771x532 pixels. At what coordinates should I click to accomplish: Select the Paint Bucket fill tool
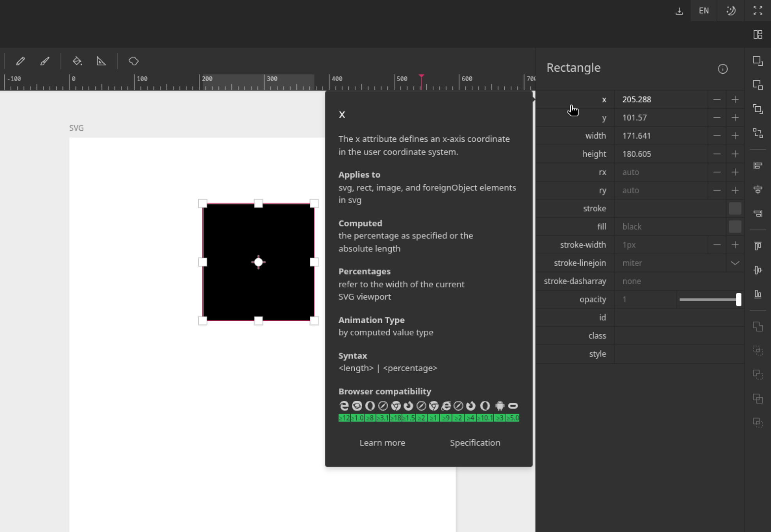77,61
